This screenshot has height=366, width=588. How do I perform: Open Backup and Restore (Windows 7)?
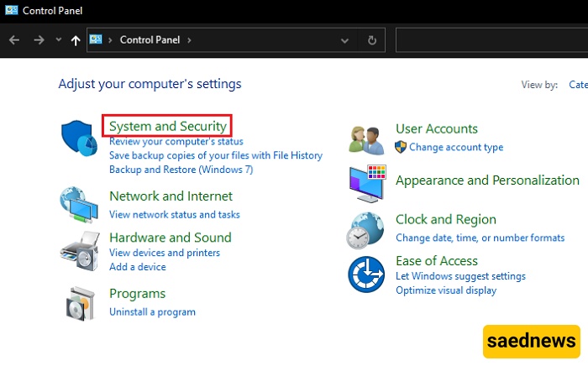pyautogui.click(x=181, y=170)
